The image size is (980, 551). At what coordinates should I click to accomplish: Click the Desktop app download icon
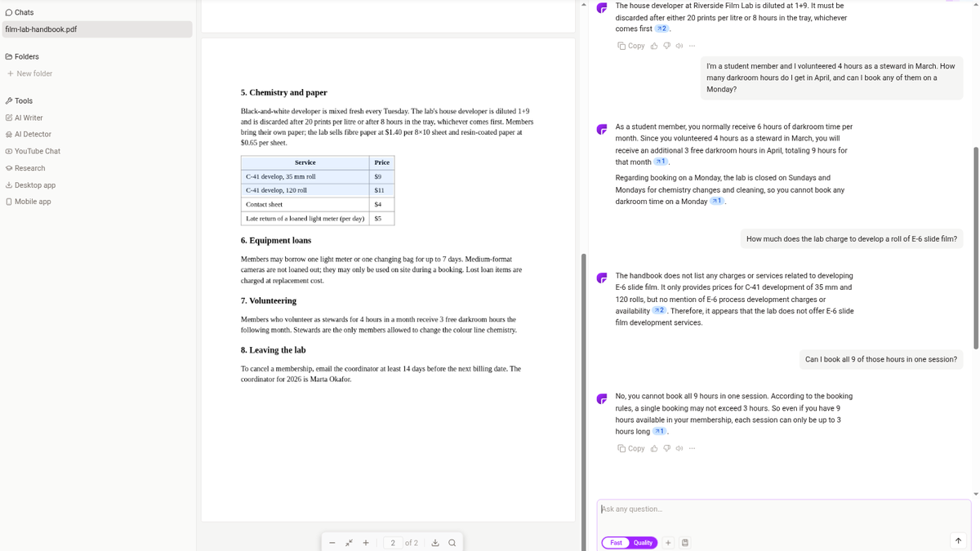8,185
